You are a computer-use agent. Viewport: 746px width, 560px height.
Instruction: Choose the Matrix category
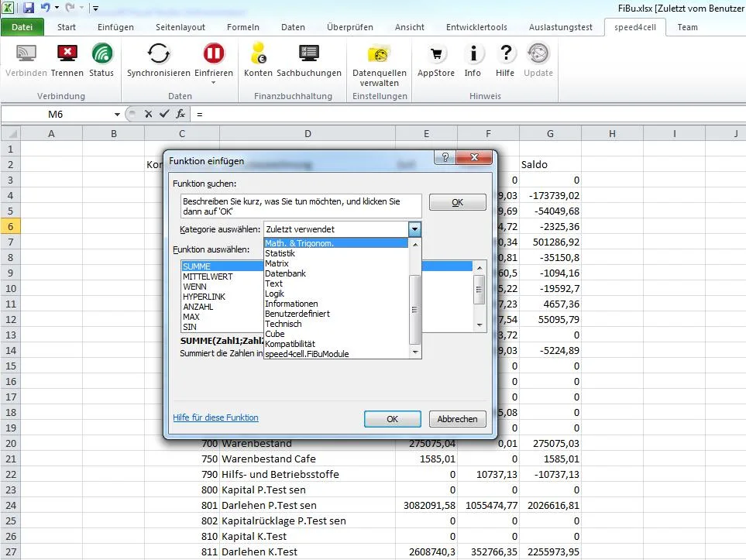click(x=336, y=263)
